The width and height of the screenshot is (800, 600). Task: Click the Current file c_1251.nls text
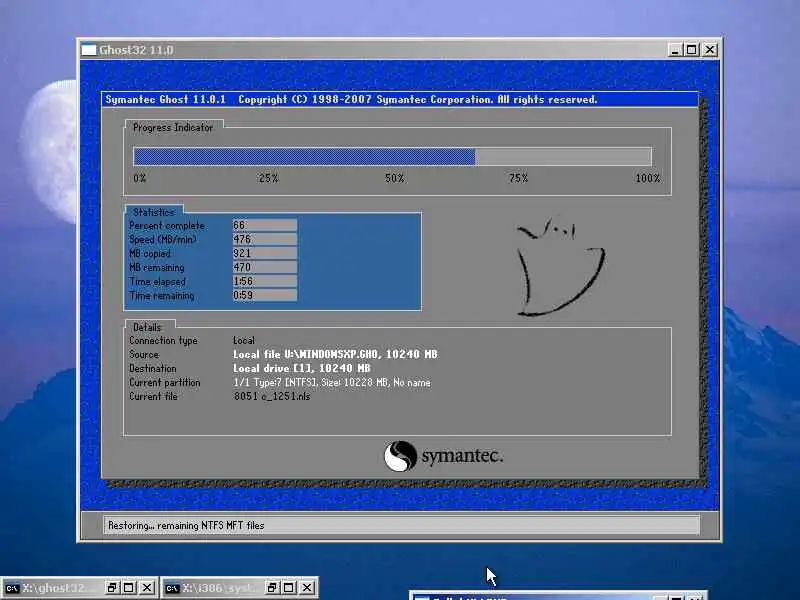pos(271,396)
